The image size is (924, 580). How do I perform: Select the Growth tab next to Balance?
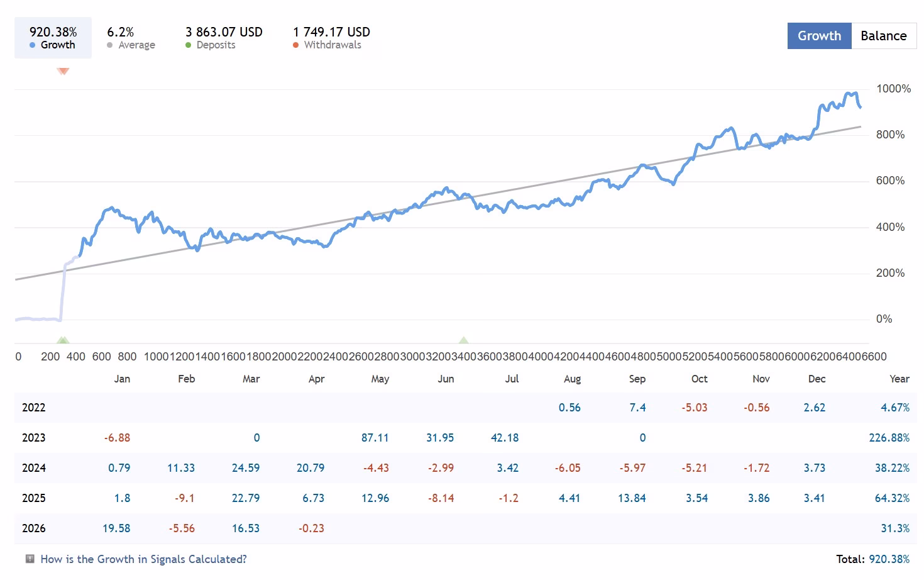click(819, 36)
